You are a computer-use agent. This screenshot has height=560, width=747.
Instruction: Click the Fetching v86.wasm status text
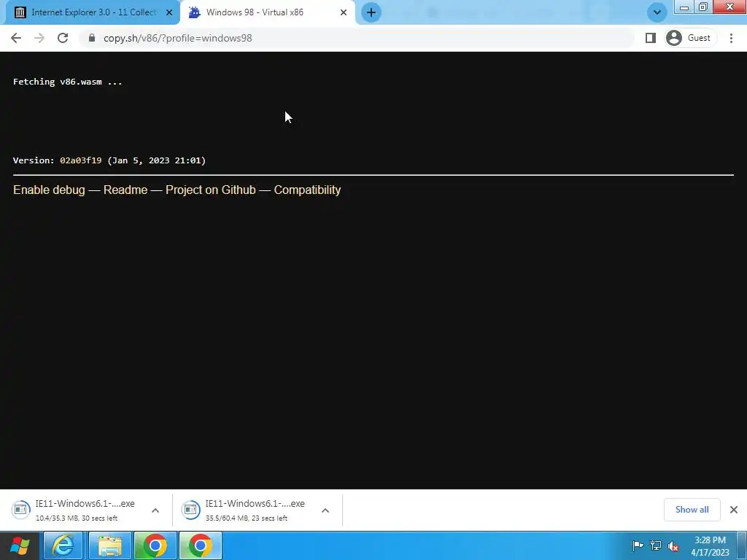pos(68,82)
